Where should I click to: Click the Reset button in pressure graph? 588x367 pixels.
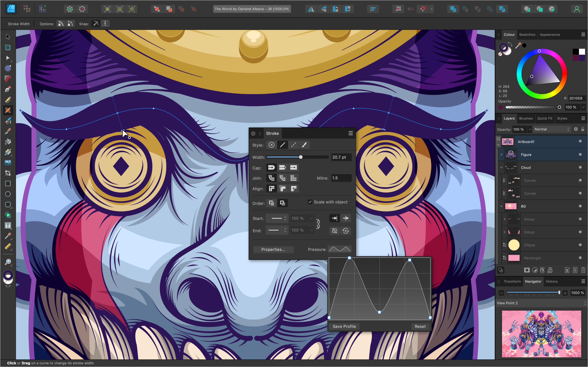tap(419, 326)
